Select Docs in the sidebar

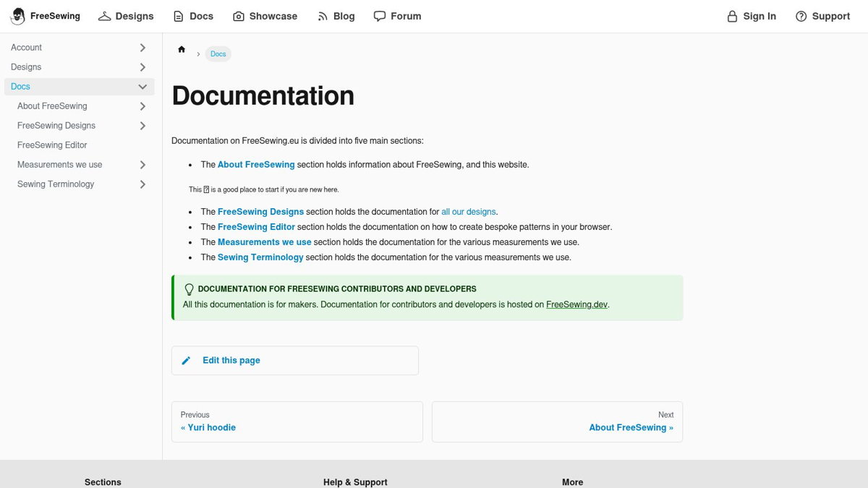coord(20,86)
